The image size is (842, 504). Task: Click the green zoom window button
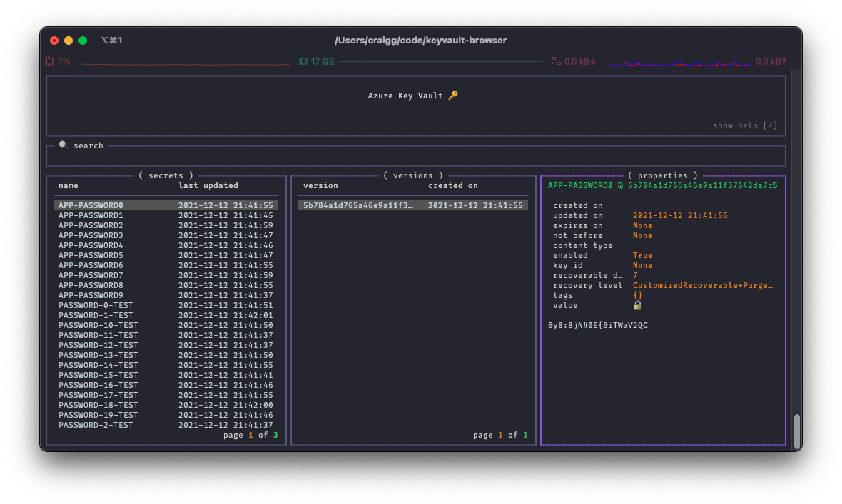pyautogui.click(x=83, y=40)
